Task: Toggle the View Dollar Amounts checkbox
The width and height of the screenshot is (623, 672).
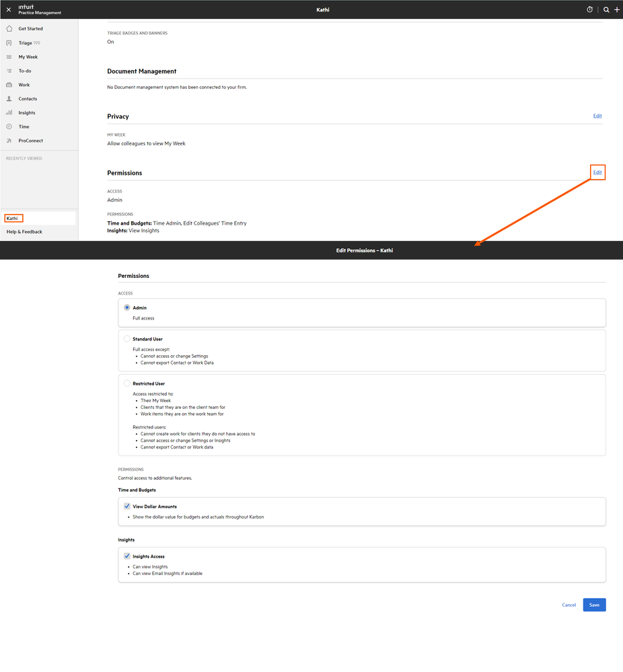Action: [126, 507]
